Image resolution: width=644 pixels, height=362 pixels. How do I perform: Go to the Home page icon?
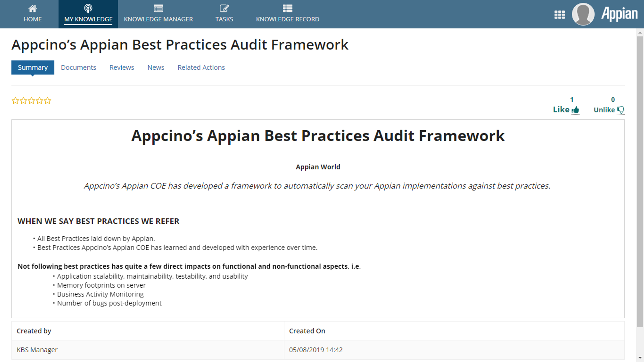pos(33,9)
